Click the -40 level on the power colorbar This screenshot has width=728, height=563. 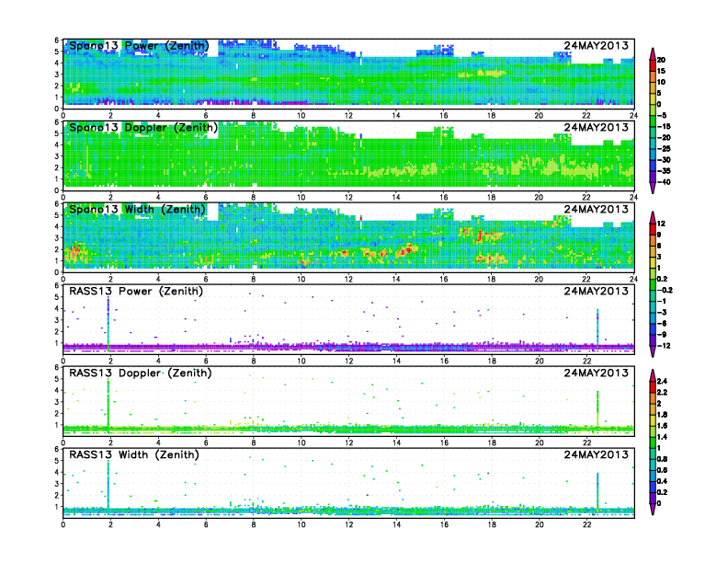664,182
